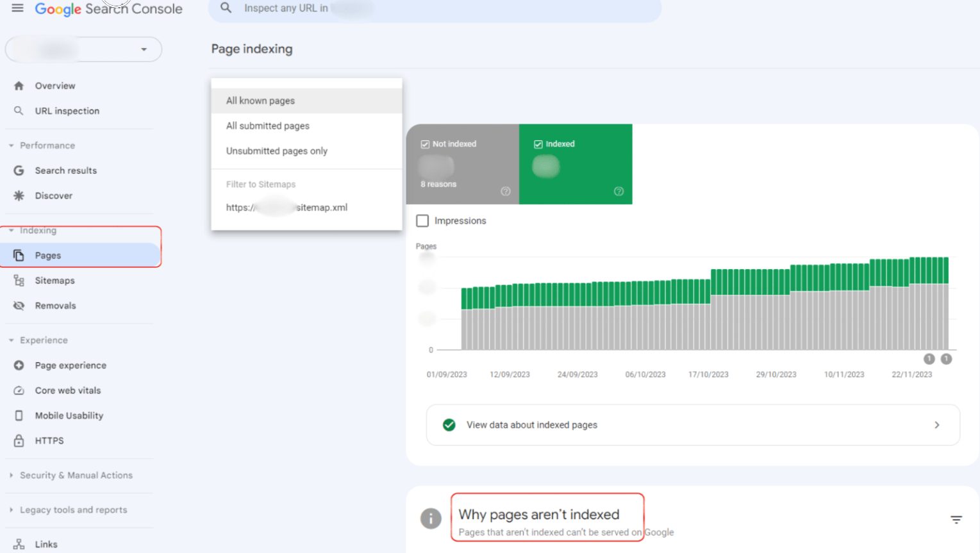
Task: Click the Links network icon
Action: (19, 544)
